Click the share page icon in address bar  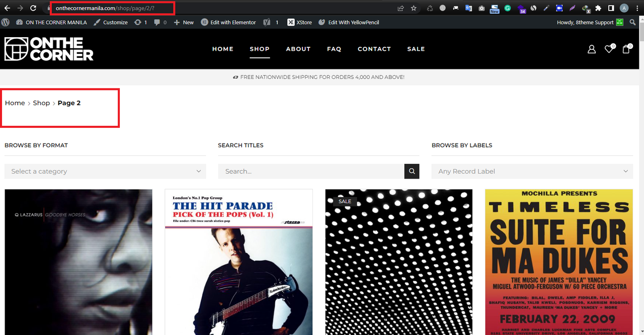pos(400,8)
